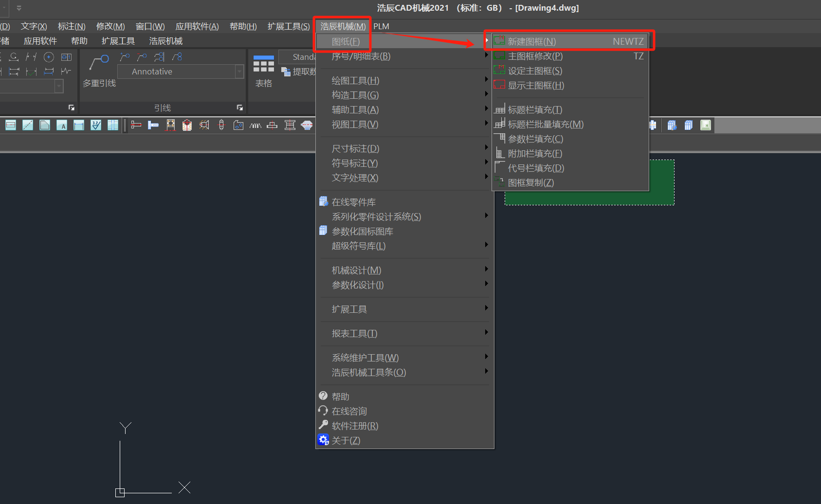821x504 pixels.
Task: Click the online parts library icon in toolbar
Action: (672, 125)
